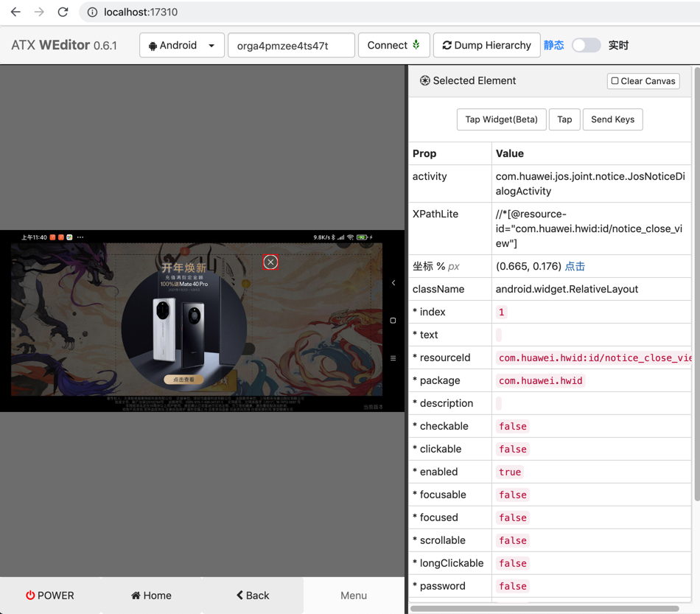Viewport: 700px width, 614px height.
Task: Click the Tap button
Action: coord(564,119)
